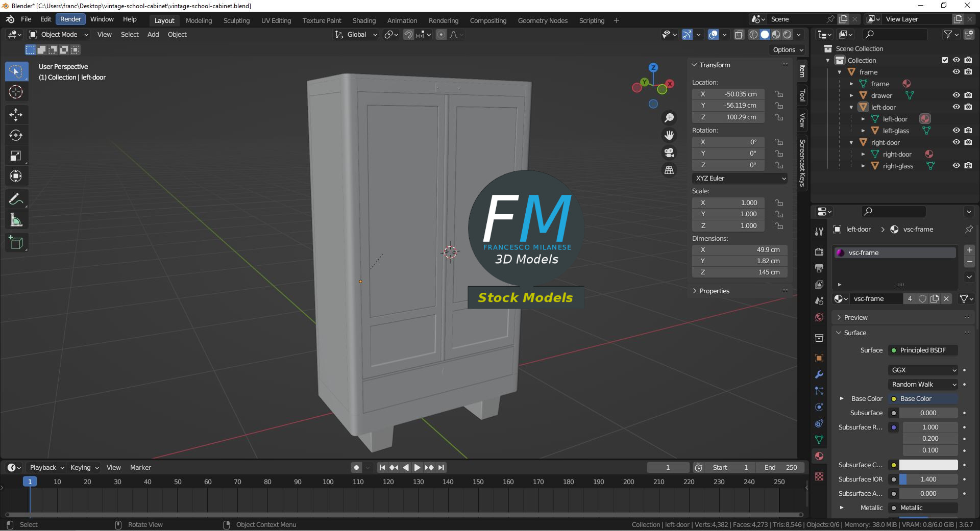Open the Global transform orientation dropdown
Screen dimensions: 980x531
click(356, 35)
